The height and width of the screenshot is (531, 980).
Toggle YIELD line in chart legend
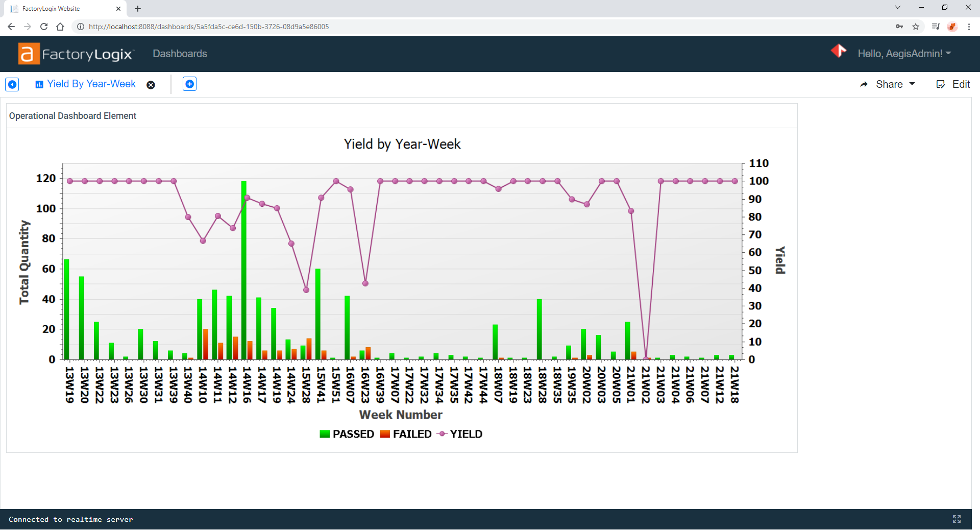[460, 434]
